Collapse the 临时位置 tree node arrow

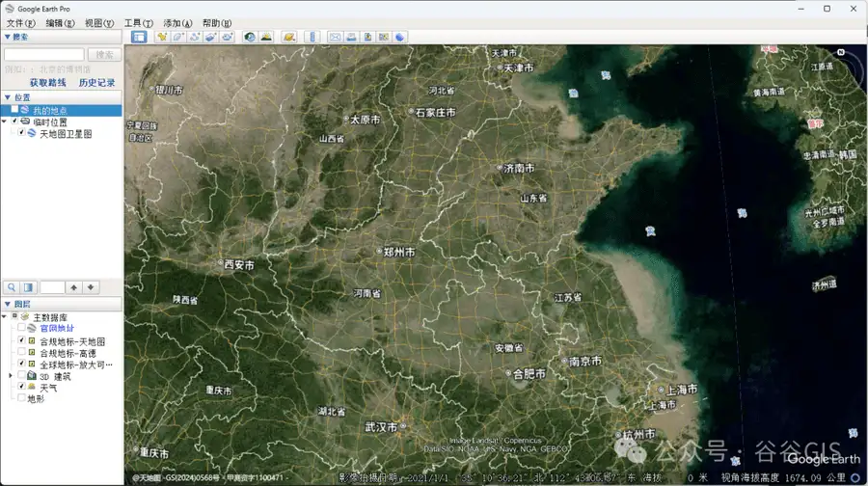5,121
